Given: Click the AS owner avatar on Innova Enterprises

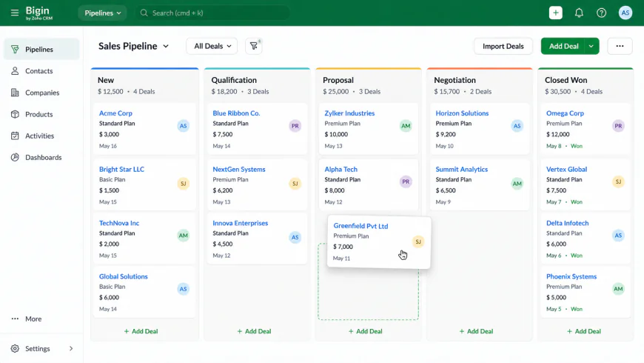Looking at the screenshot, I should [295, 237].
